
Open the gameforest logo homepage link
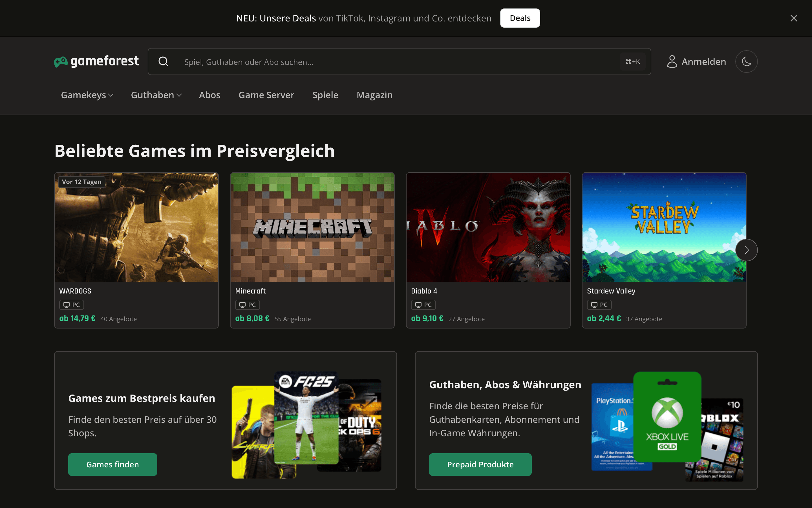(96, 62)
